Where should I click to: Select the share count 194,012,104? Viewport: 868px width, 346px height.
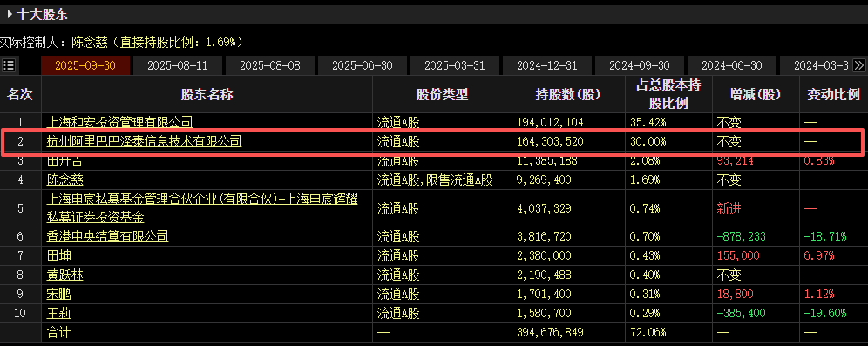550,122
